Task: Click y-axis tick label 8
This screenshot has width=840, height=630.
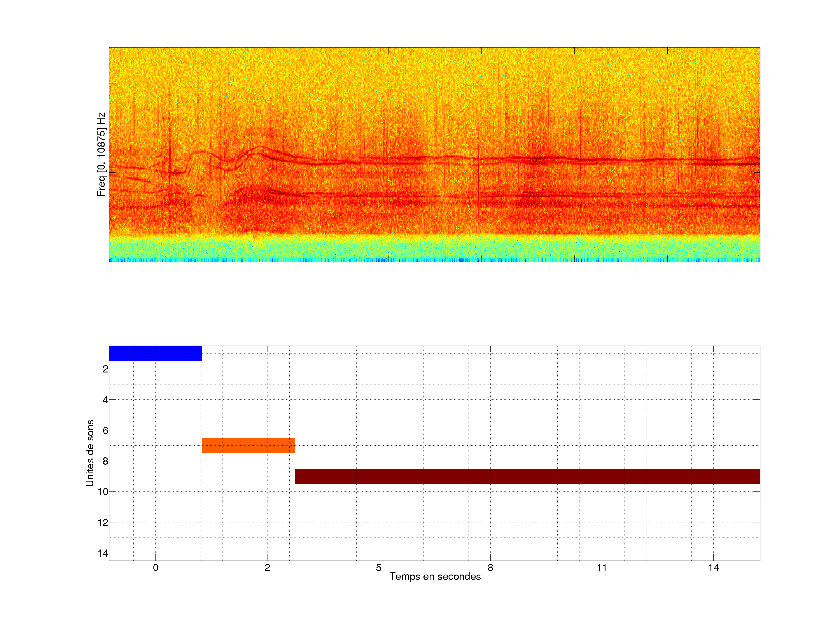Action: click(x=105, y=461)
